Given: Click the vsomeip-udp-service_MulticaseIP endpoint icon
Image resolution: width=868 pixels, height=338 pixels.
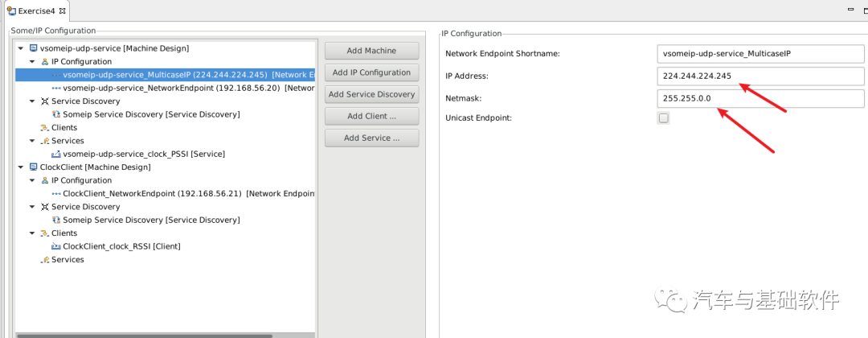Looking at the screenshot, I should click(x=56, y=75).
